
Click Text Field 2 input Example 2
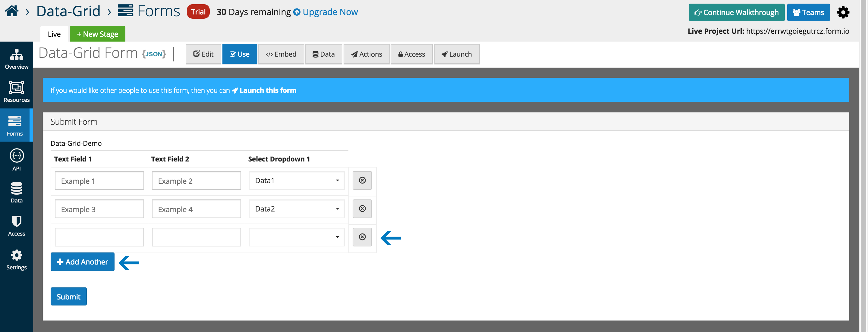click(x=197, y=181)
